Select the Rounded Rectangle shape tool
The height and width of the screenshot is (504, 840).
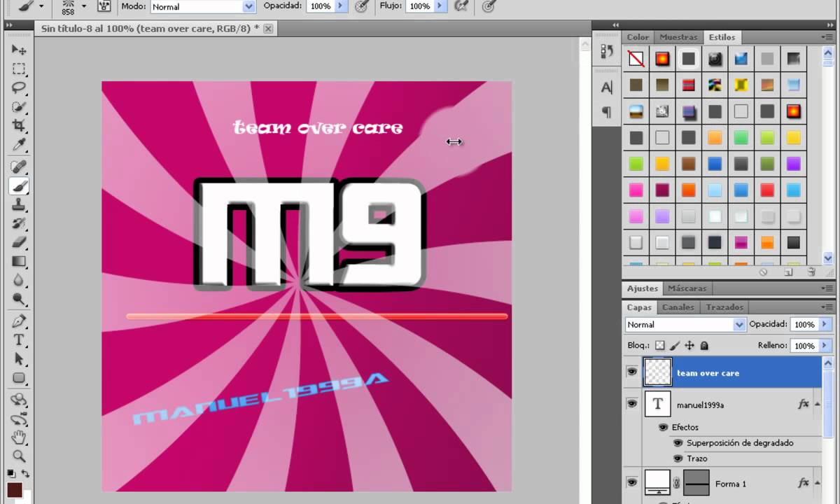pyautogui.click(x=19, y=378)
